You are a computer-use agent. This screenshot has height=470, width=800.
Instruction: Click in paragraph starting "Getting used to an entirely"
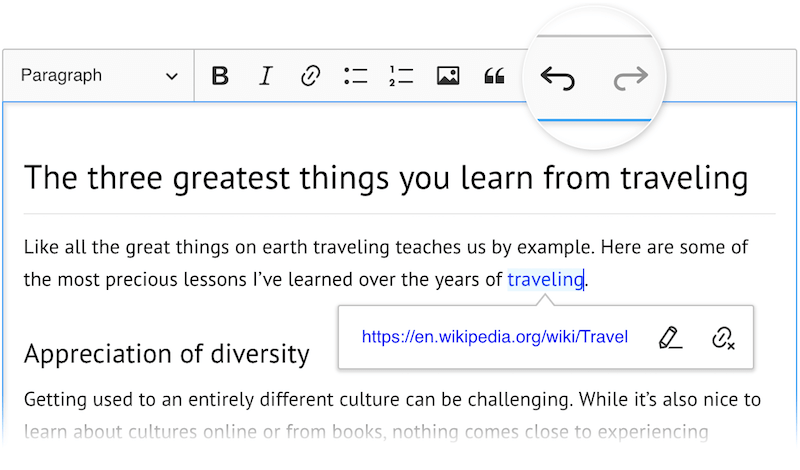[392, 415]
